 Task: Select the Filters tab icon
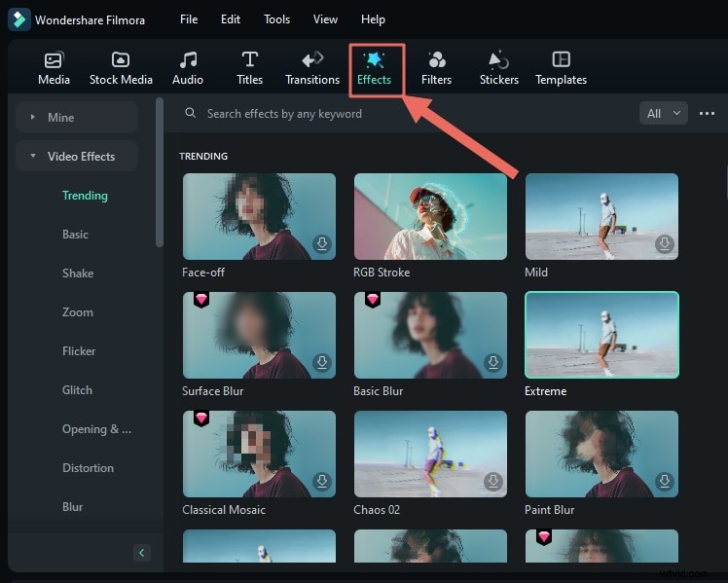pyautogui.click(x=436, y=60)
